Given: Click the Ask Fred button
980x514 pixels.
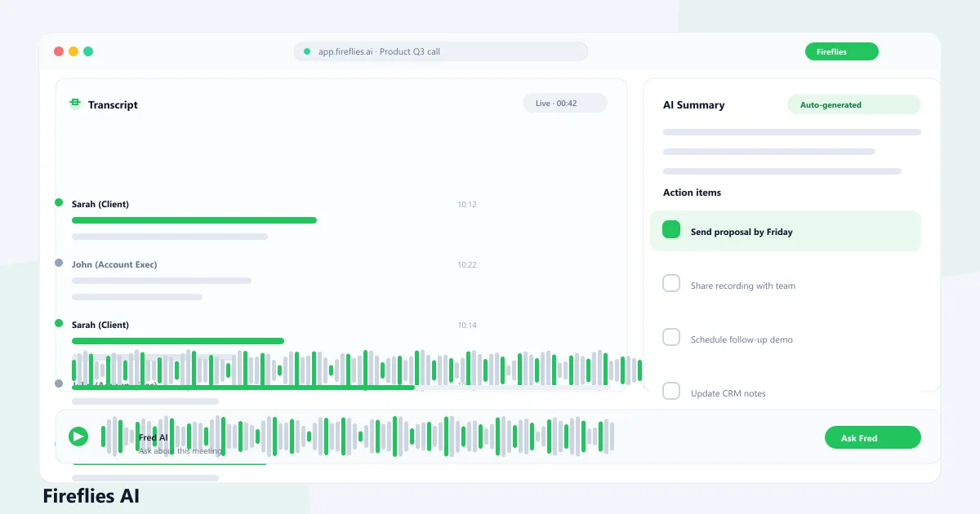Looking at the screenshot, I should pyautogui.click(x=872, y=438).
